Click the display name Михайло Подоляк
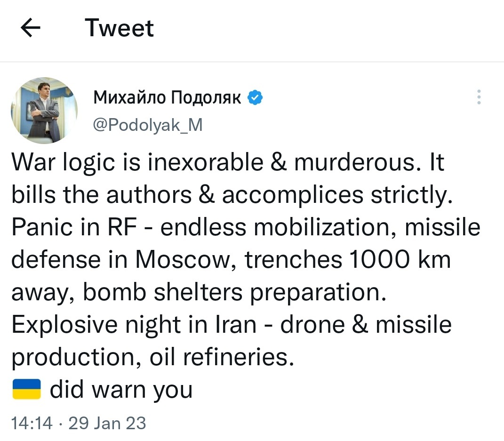The height and width of the screenshot is (441, 504). [x=168, y=97]
